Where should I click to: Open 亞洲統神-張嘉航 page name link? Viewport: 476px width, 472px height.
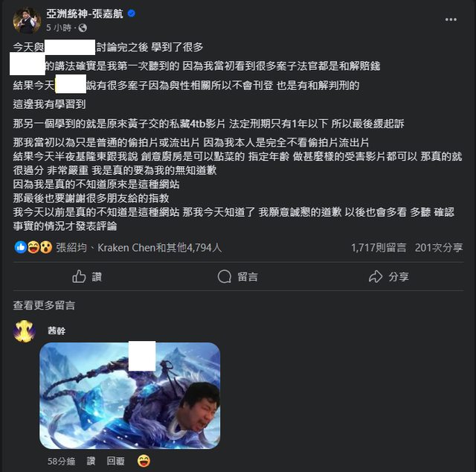(85, 13)
